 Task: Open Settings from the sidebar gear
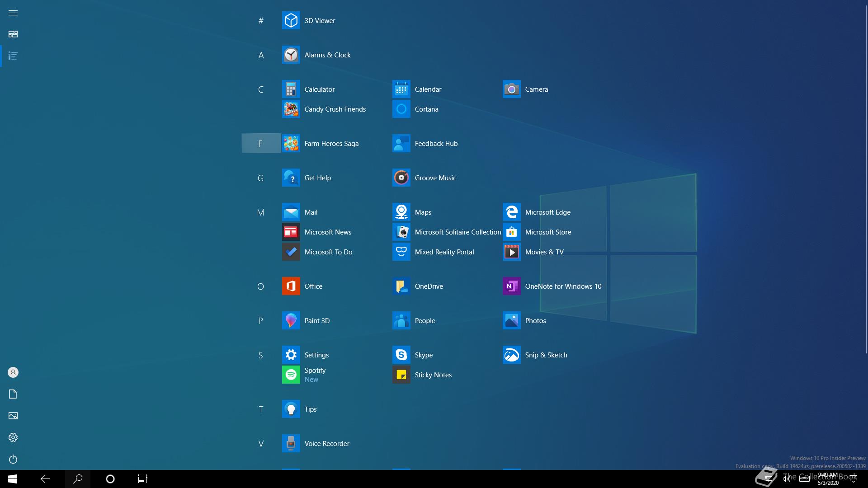click(x=13, y=437)
